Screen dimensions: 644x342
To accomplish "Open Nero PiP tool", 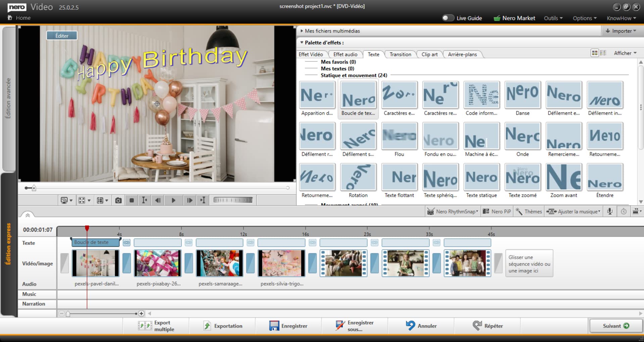I will pos(497,212).
